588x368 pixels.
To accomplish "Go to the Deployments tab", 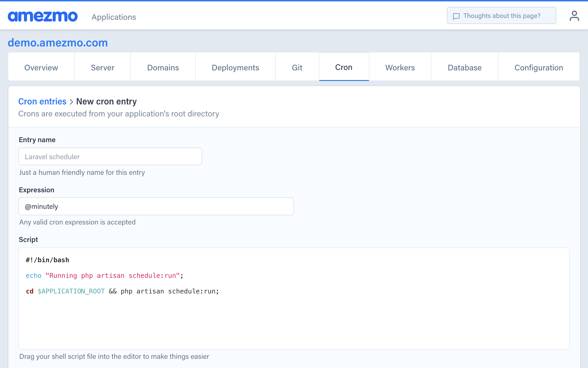I will click(x=235, y=68).
